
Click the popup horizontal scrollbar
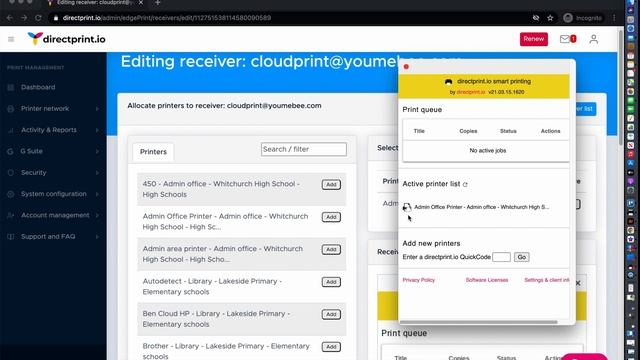[x=478, y=322]
